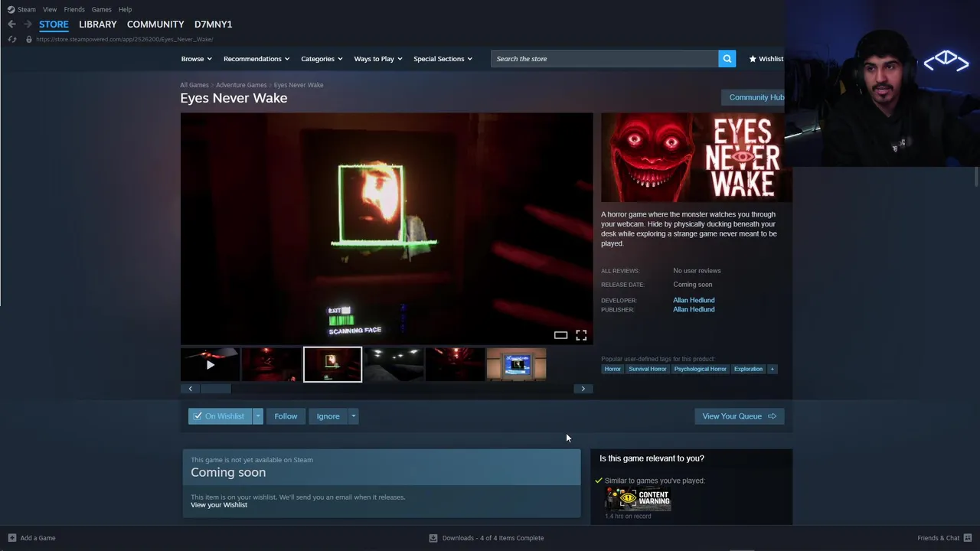Select the dark hallway screenshot thumbnail
Screen dimensions: 980x551
click(x=394, y=364)
